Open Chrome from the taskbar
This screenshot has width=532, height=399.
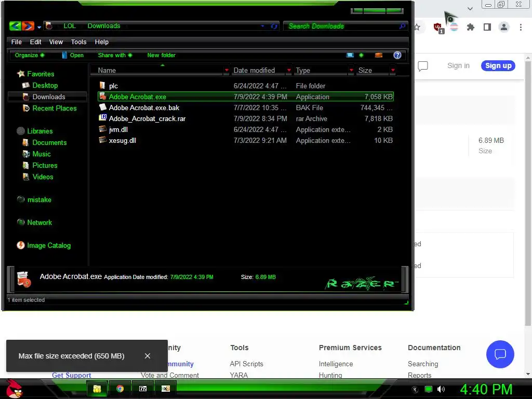point(120,389)
